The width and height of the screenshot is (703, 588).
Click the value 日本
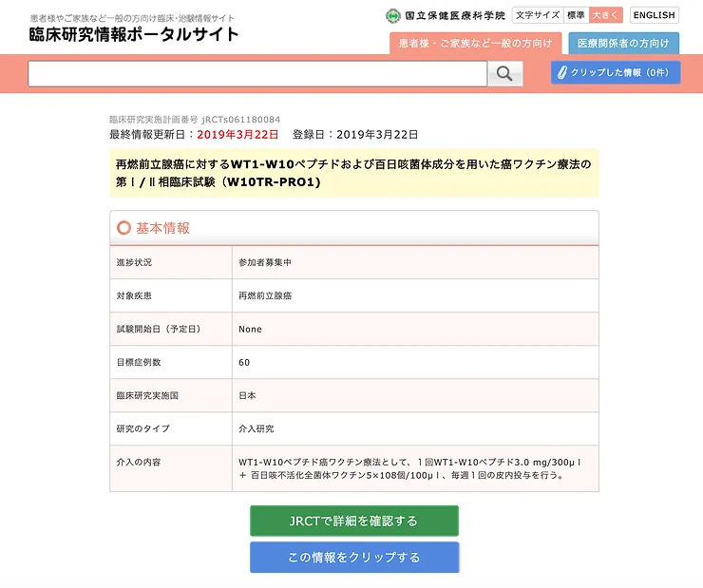pyautogui.click(x=247, y=395)
